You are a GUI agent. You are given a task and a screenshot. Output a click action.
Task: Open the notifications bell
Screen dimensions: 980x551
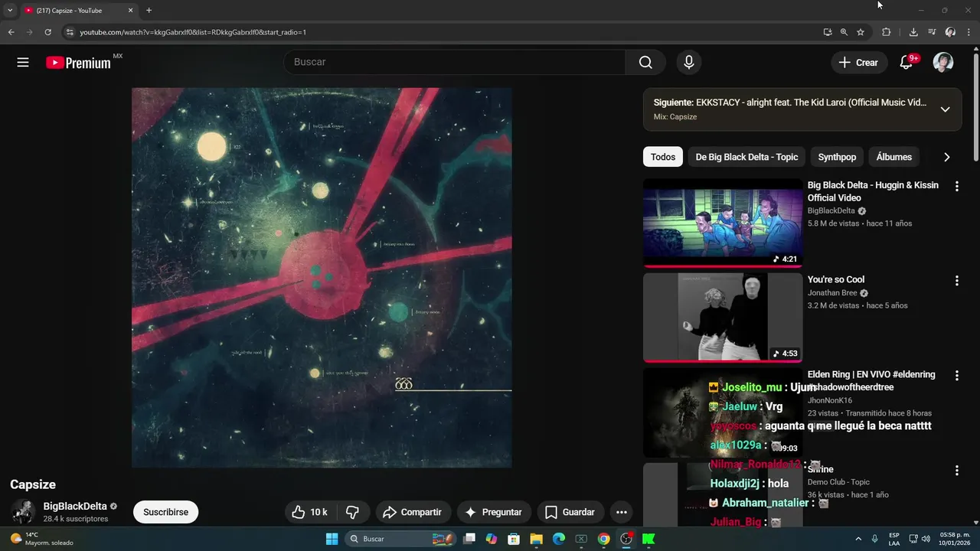click(906, 63)
